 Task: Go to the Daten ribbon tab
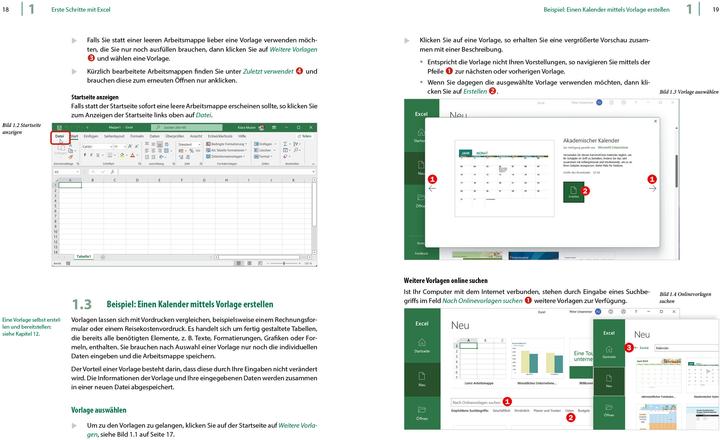(155, 136)
